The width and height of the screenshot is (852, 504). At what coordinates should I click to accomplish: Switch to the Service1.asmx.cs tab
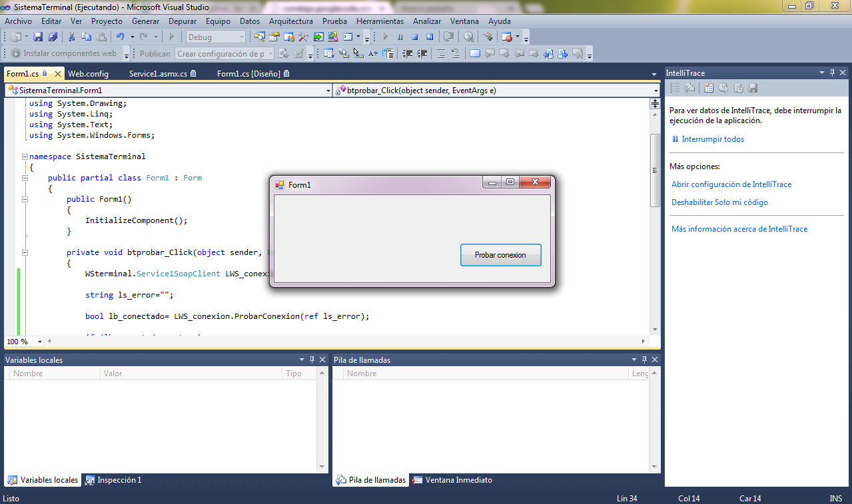click(x=163, y=74)
